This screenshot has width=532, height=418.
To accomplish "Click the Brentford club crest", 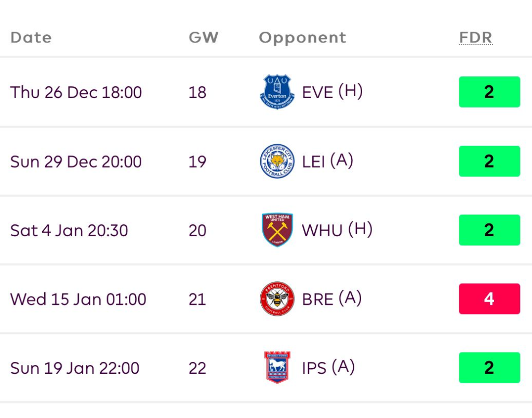I will (277, 299).
